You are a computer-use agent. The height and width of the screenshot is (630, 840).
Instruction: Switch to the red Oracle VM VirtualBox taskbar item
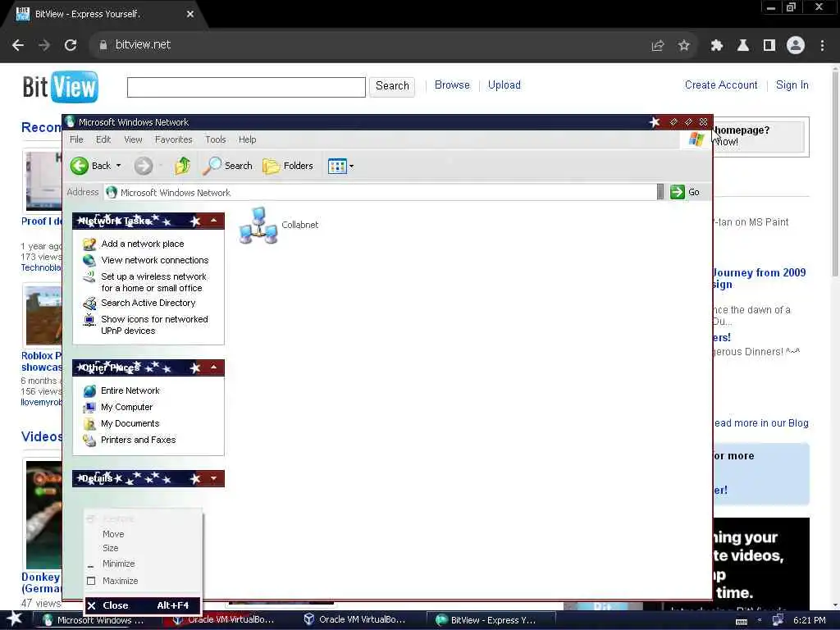(224, 620)
